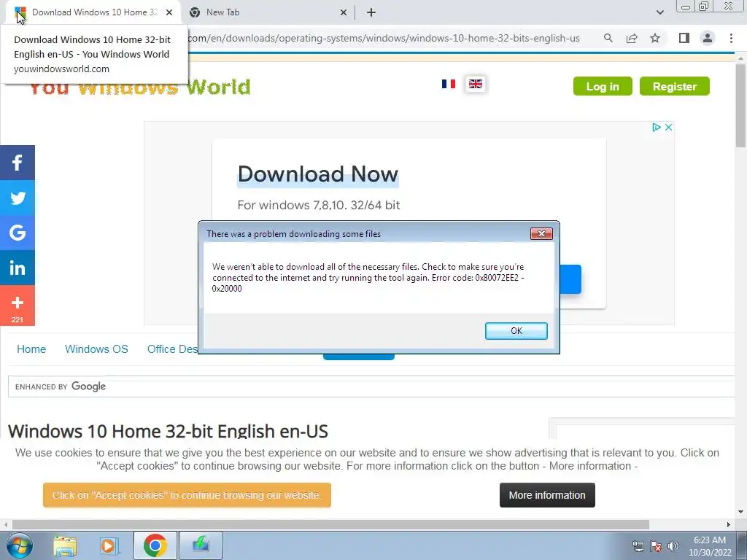Open AdChoices info icon on ad
This screenshot has height=560, width=747.
[x=657, y=127]
